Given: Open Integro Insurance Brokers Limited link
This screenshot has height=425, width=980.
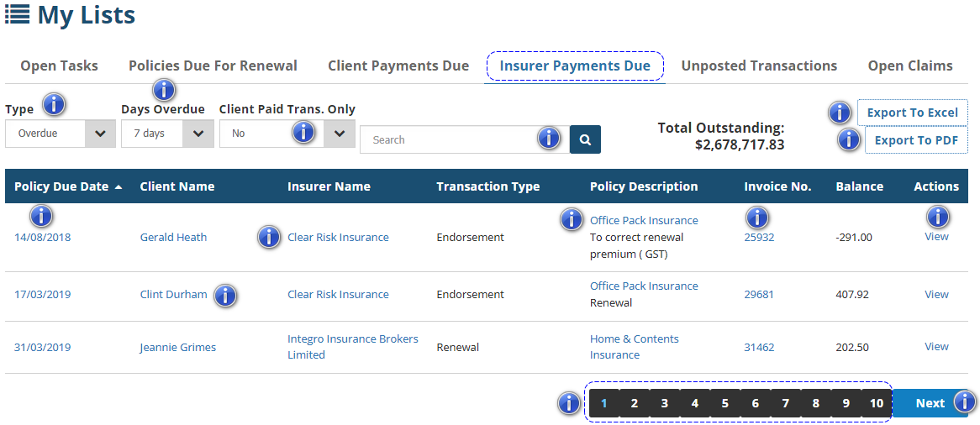Looking at the screenshot, I should pyautogui.click(x=352, y=347).
